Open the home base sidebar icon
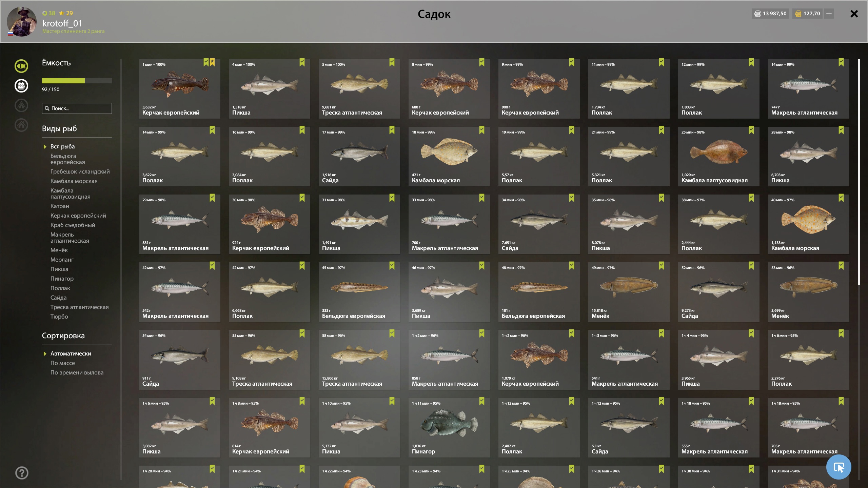The image size is (868, 488). pyautogui.click(x=21, y=125)
